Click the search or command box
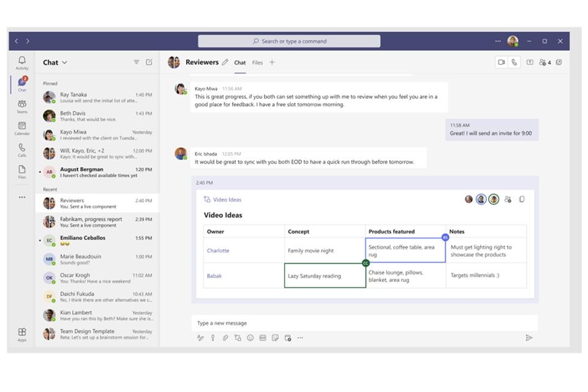Screen dimensions: 588x392 point(289,41)
